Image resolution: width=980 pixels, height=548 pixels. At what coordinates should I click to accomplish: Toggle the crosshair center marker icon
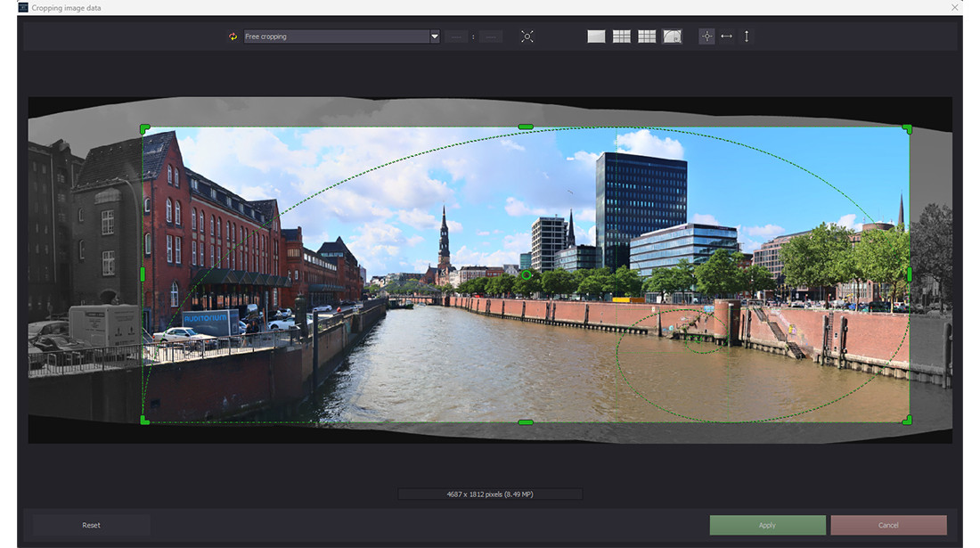[x=706, y=36]
